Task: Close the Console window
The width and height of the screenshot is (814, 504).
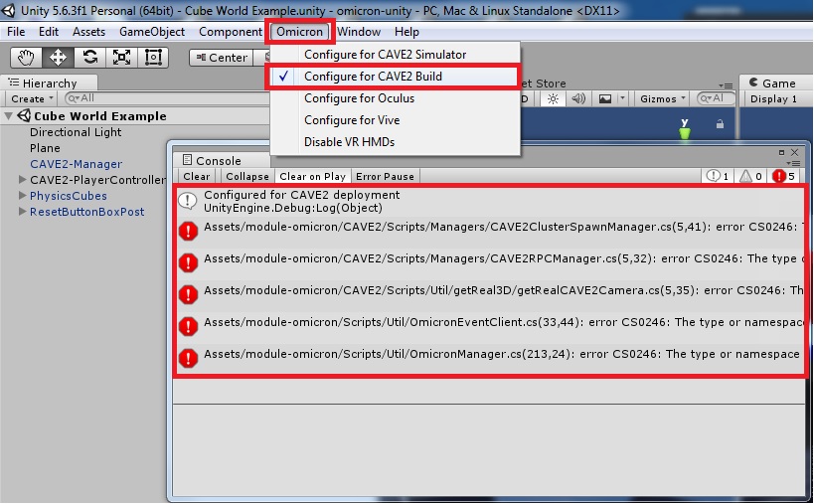Action: click(x=794, y=152)
